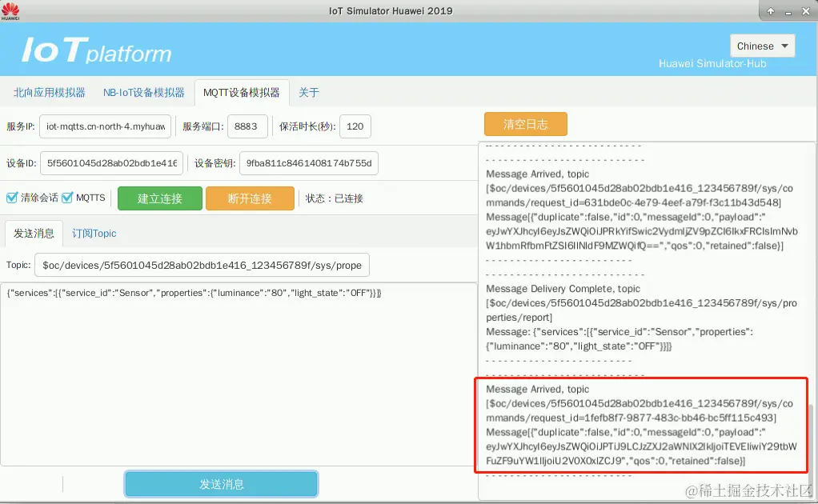The width and height of the screenshot is (818, 504).
Task: Switch to the 北向应用模拟器 tab
Action: tap(50, 93)
